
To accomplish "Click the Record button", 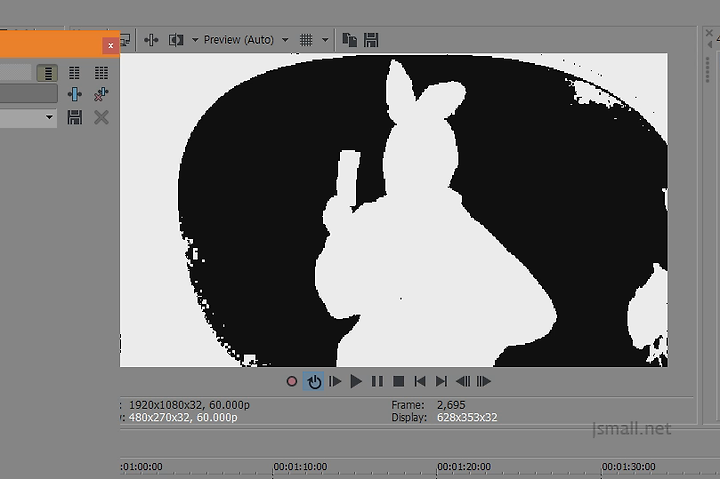I will (292, 382).
